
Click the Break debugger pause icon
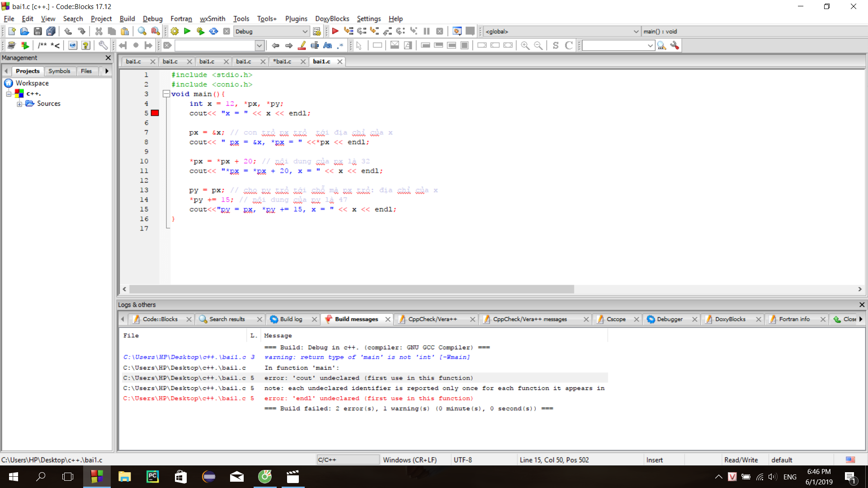426,31
